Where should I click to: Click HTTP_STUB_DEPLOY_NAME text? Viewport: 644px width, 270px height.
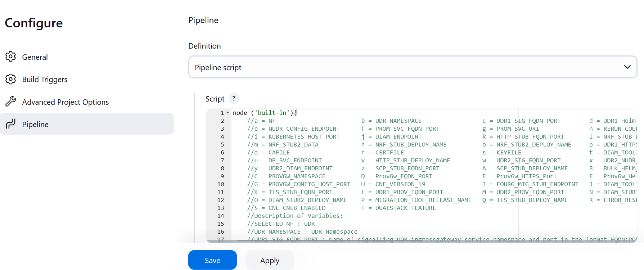tap(413, 160)
